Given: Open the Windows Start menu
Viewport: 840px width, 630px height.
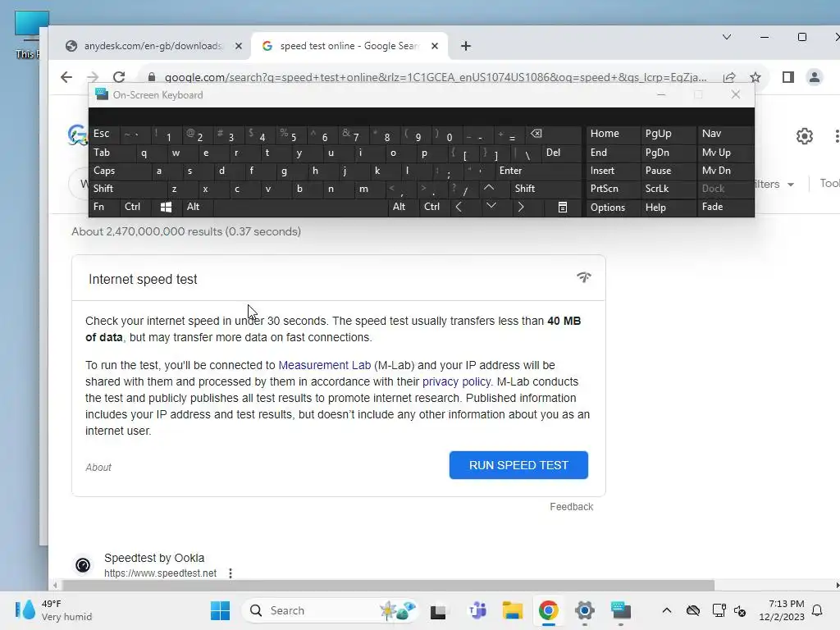Looking at the screenshot, I should [220, 610].
